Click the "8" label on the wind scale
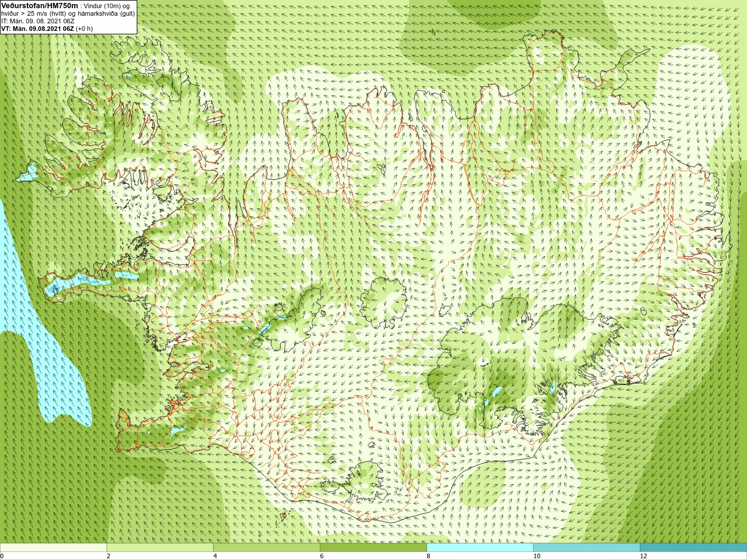The width and height of the screenshot is (747, 560). coord(428,556)
